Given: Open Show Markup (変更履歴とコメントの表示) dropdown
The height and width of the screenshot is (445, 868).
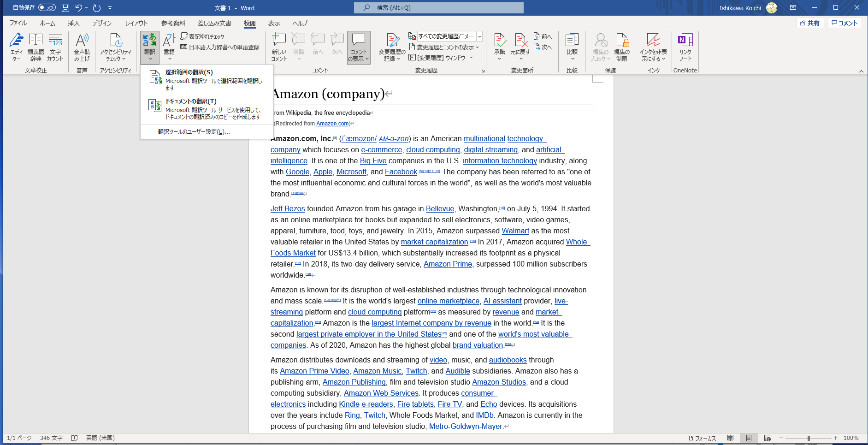Looking at the screenshot, I should [444, 47].
